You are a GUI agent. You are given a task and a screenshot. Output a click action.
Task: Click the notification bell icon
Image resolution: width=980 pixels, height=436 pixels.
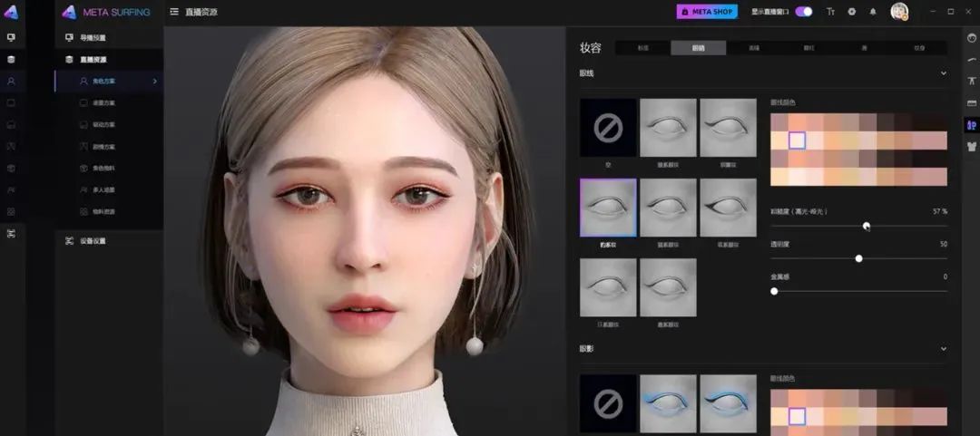click(x=873, y=12)
